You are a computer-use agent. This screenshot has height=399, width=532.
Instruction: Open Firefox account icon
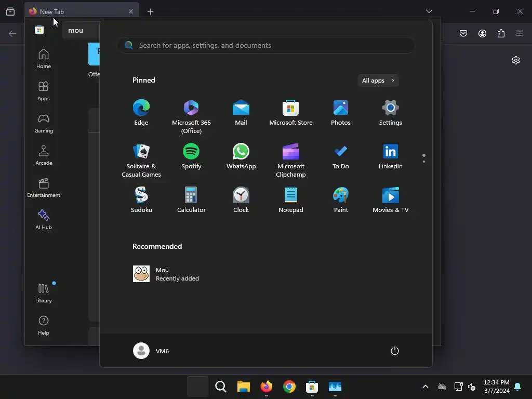482,33
